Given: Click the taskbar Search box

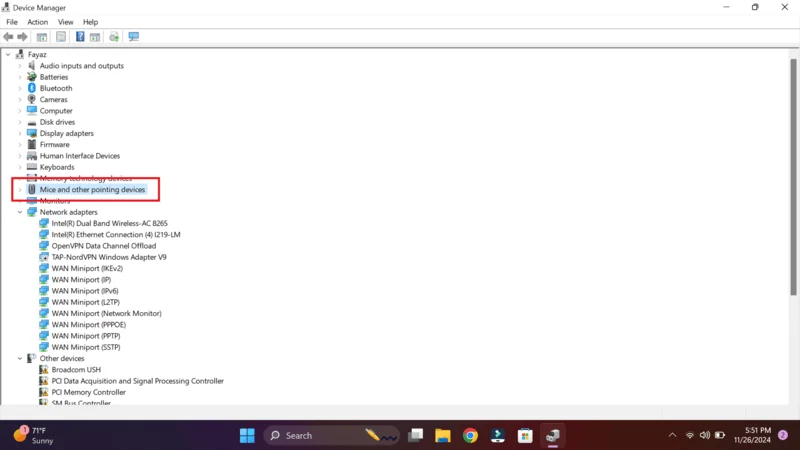Looking at the screenshot, I should (331, 435).
